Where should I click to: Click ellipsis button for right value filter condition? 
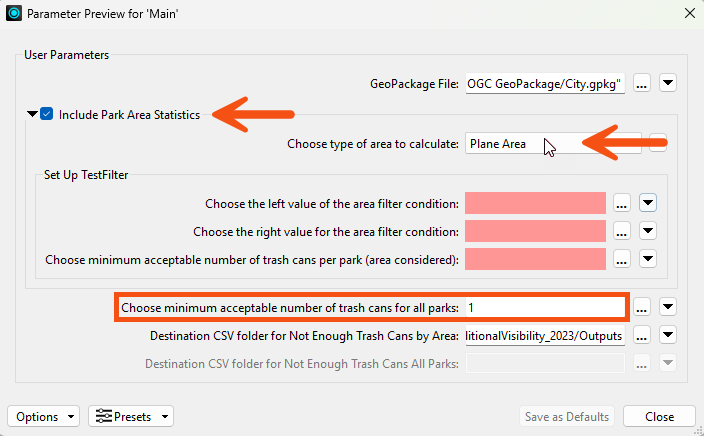621,231
